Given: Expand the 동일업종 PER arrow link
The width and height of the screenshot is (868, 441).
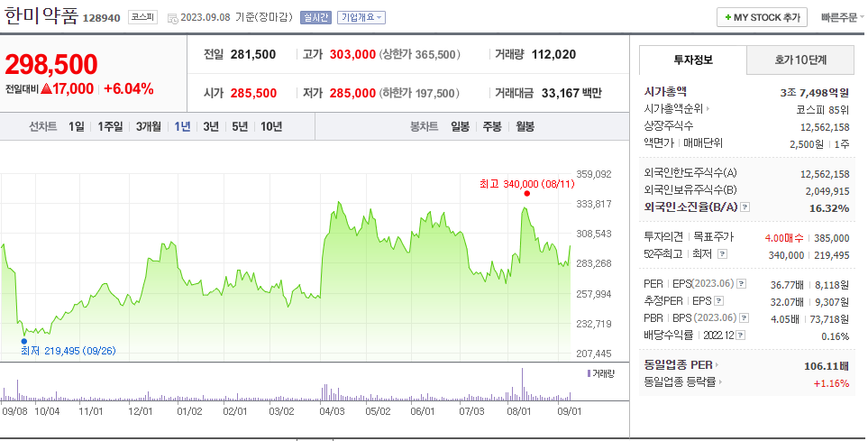Looking at the screenshot, I should pos(681,365).
